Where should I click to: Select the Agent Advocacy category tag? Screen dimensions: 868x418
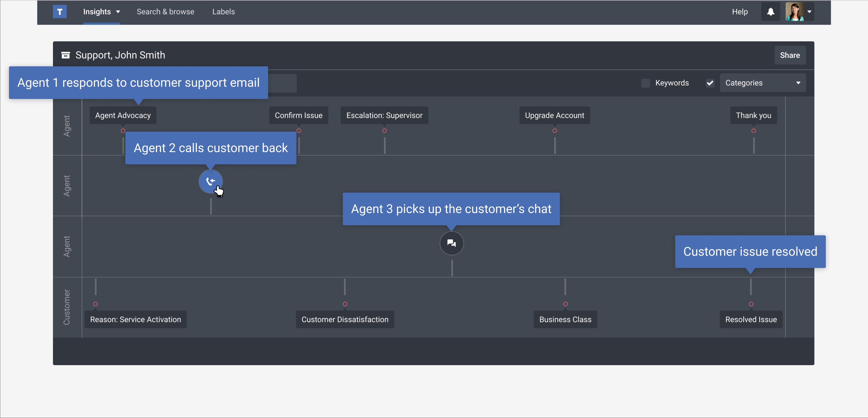123,115
